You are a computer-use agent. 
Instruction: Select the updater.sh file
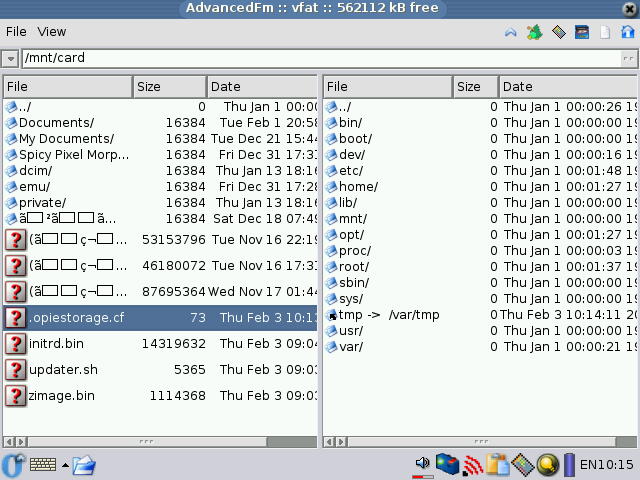(x=160, y=370)
